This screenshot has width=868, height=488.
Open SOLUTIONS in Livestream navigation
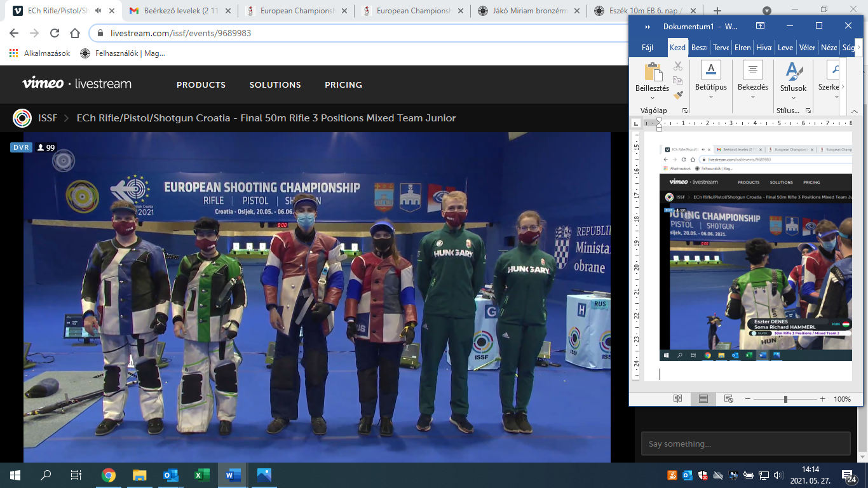pyautogui.click(x=275, y=85)
